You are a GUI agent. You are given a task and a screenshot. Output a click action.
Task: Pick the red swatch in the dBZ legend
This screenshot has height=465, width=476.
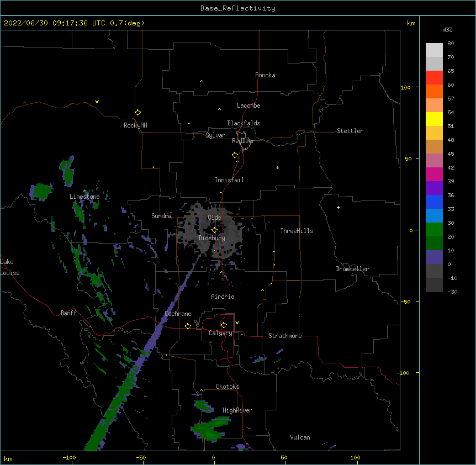[x=434, y=77]
